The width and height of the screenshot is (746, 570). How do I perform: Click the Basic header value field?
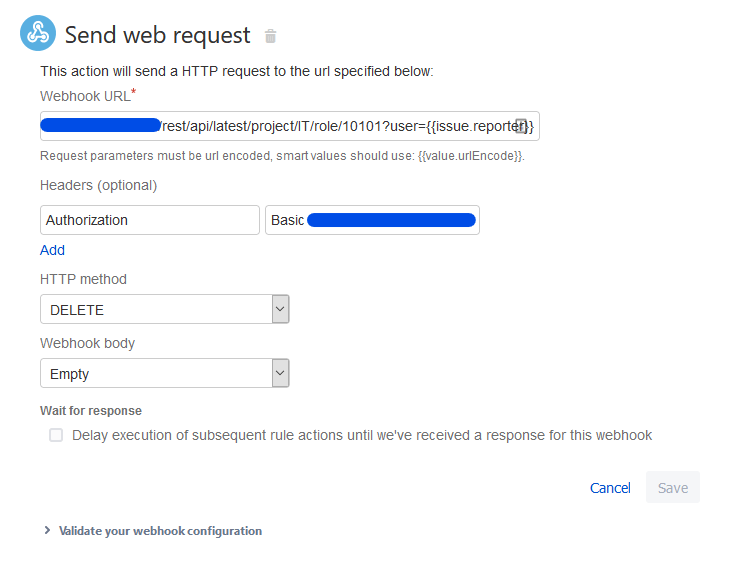pyautogui.click(x=372, y=220)
